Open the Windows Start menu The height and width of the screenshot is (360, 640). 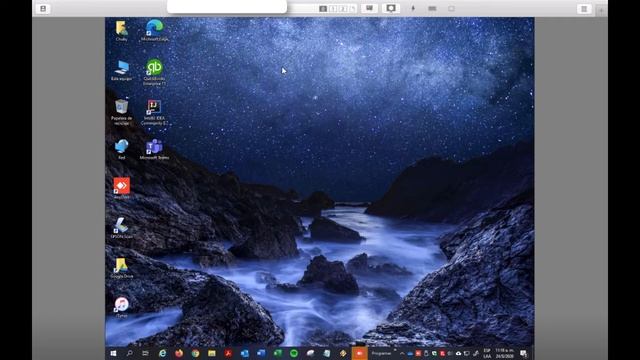click(x=113, y=353)
